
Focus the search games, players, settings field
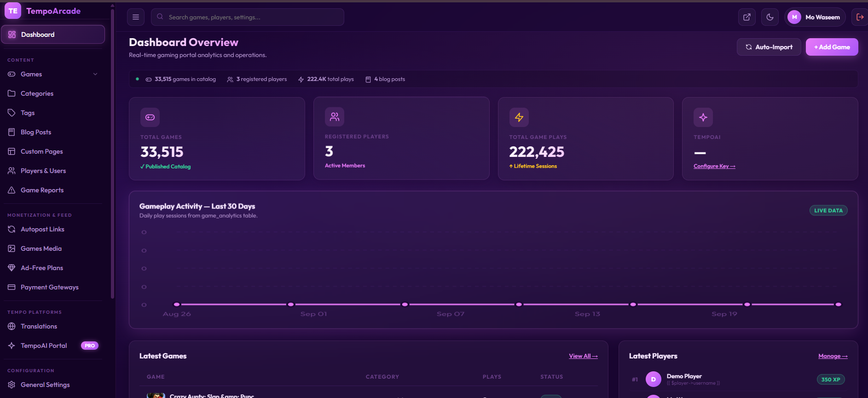pos(248,17)
